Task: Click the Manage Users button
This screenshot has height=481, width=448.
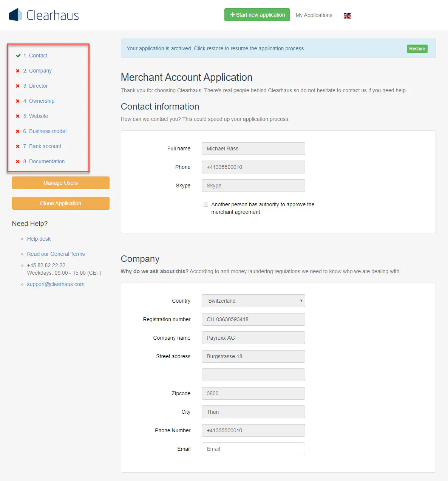Action: coord(60,183)
